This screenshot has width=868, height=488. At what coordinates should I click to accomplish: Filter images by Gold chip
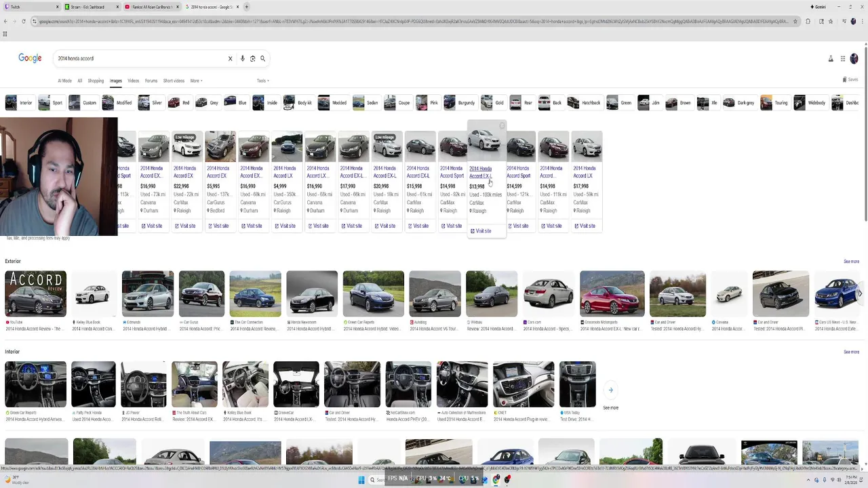click(x=493, y=103)
